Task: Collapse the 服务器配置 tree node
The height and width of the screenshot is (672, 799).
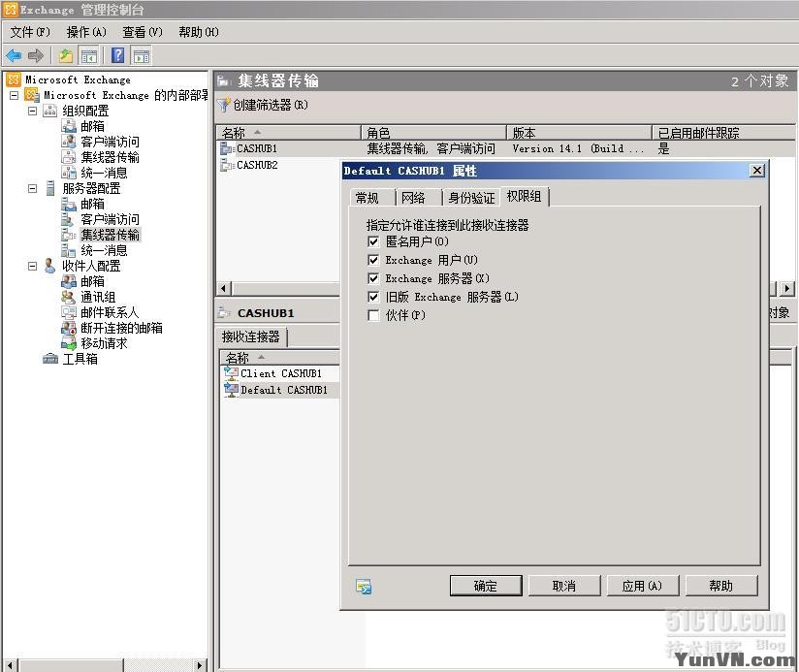Action: point(33,188)
